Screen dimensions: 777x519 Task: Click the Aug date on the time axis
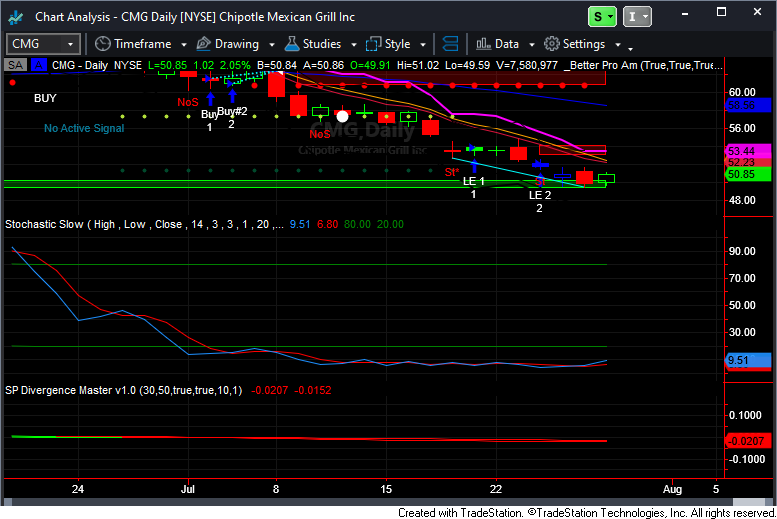click(x=672, y=489)
